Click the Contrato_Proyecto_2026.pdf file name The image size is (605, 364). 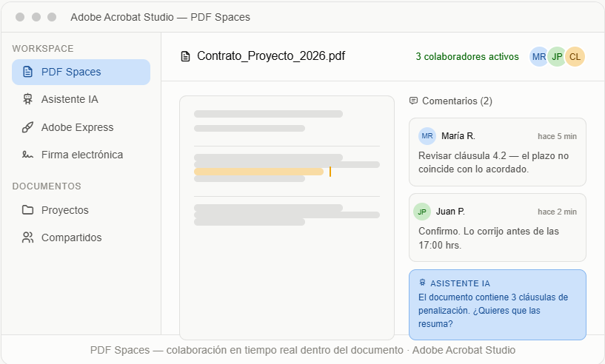point(271,56)
